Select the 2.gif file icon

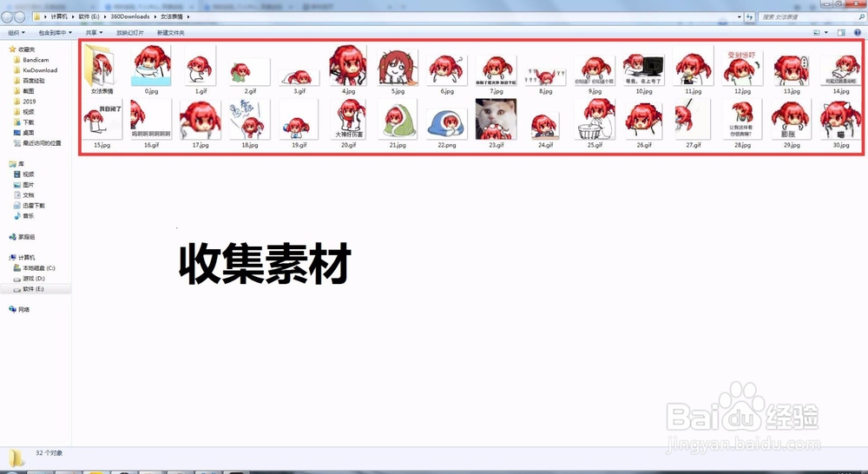[x=250, y=72]
